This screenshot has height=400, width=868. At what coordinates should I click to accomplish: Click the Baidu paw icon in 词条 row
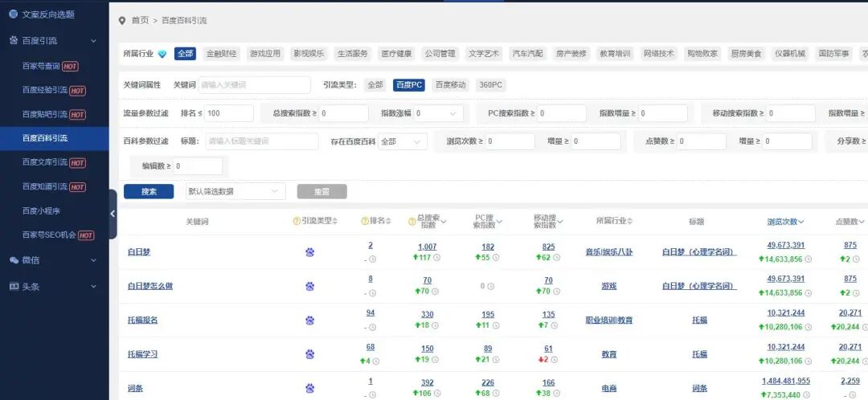(310, 389)
